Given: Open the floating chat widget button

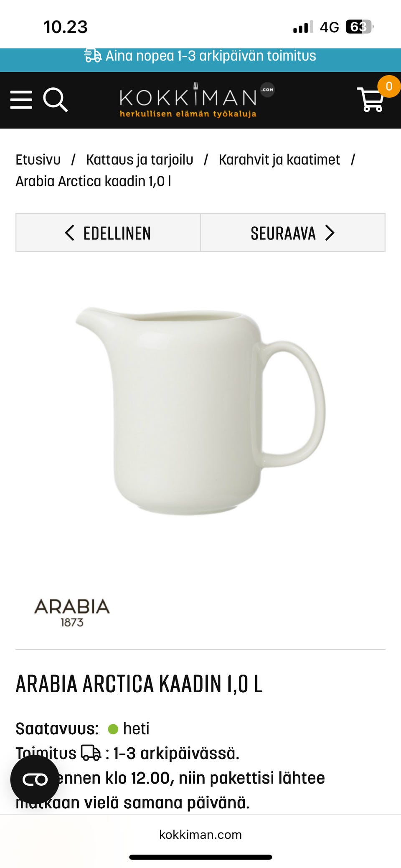Looking at the screenshot, I should point(35,779).
